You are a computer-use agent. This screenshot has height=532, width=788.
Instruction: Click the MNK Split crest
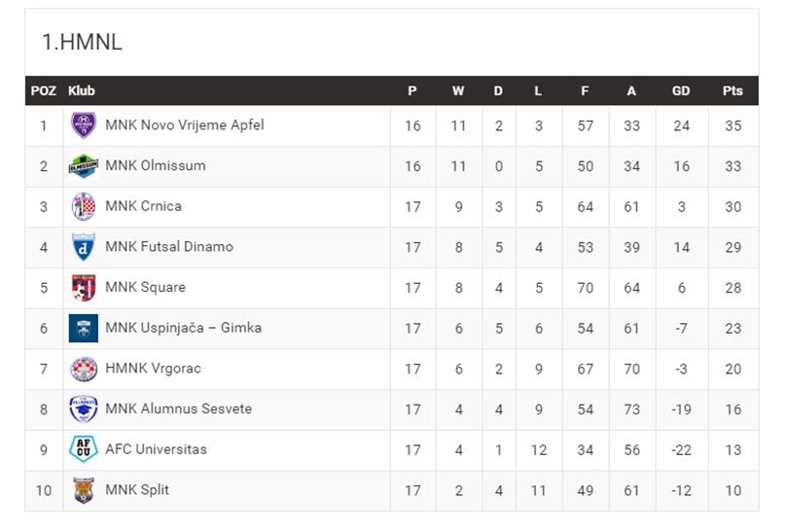tap(84, 490)
